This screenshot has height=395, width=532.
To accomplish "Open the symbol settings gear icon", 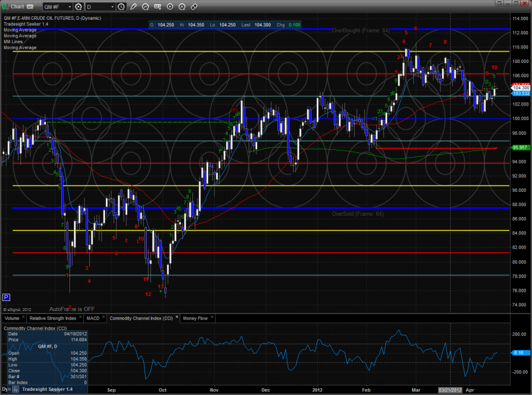I will coord(78,7).
